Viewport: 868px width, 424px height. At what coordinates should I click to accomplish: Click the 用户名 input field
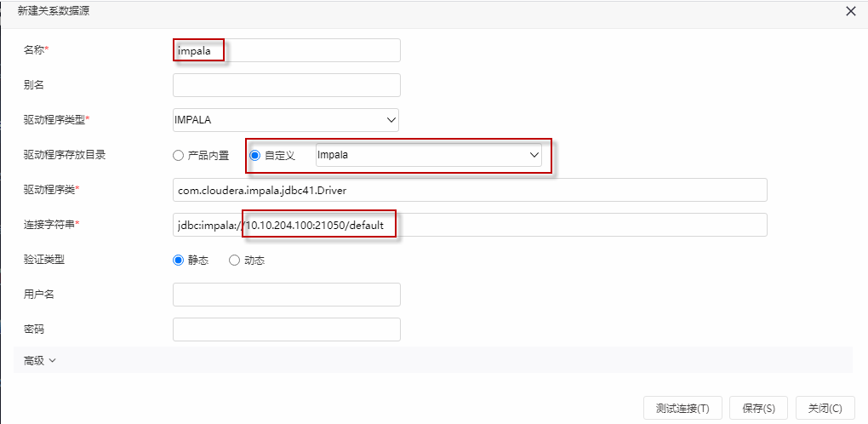pyautogui.click(x=287, y=295)
